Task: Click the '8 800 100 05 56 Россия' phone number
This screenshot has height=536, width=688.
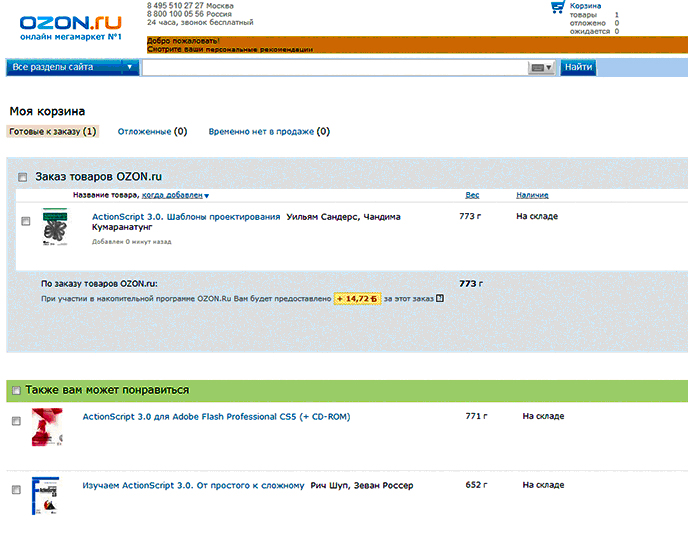Action: tap(189, 14)
